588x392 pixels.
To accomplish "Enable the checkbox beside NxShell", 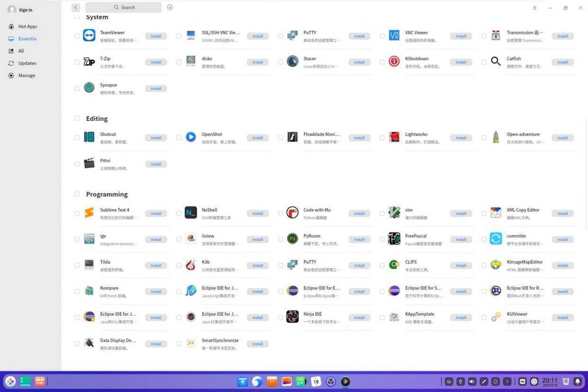I will point(179,213).
